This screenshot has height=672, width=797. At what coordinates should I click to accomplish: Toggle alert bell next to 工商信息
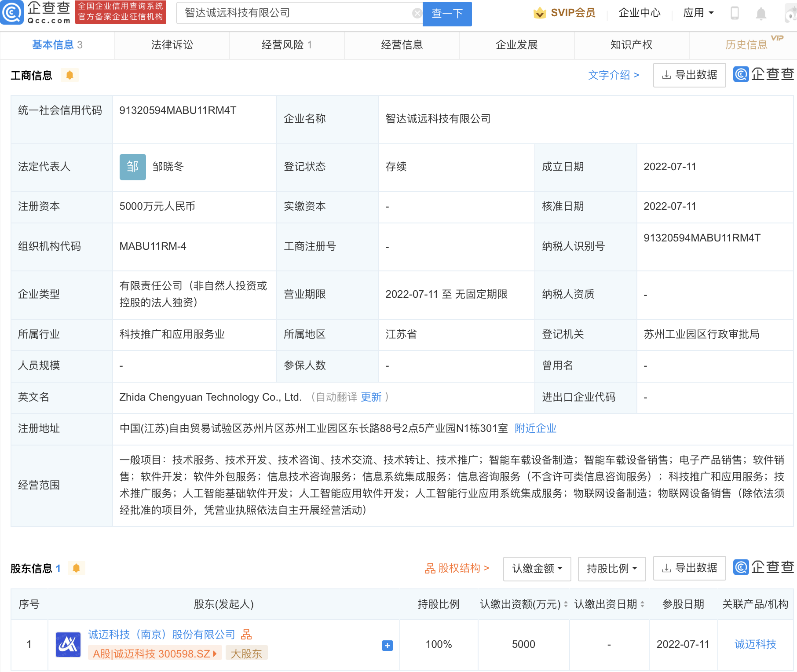tap(69, 76)
